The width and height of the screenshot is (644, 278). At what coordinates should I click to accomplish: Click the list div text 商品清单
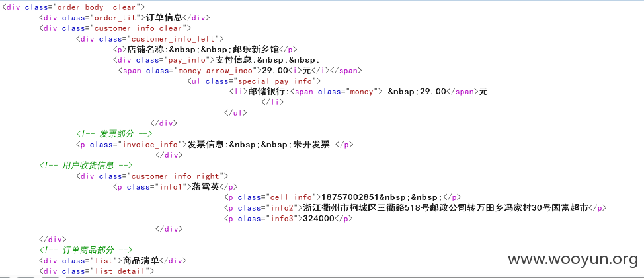(141, 260)
